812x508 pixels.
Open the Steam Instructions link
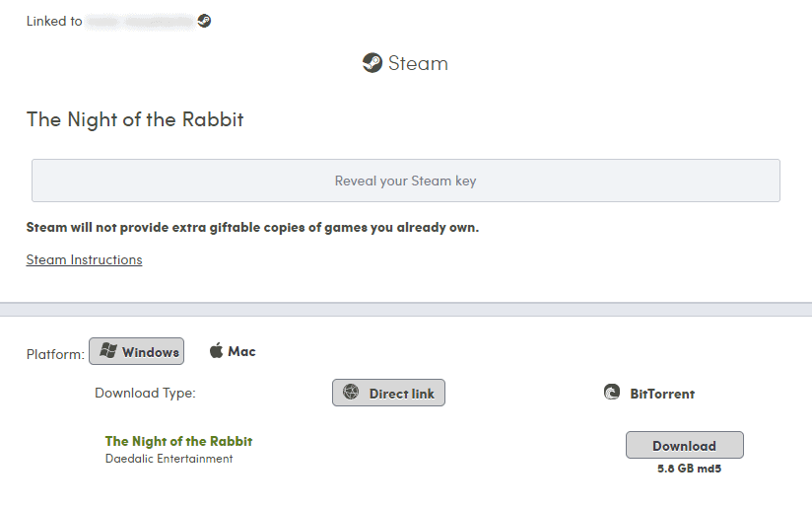coord(84,260)
